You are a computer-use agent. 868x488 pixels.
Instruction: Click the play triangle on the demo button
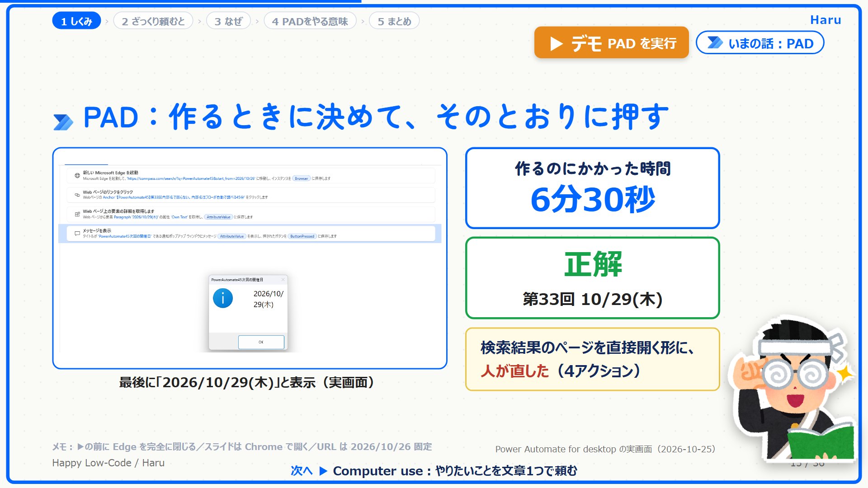tap(557, 44)
